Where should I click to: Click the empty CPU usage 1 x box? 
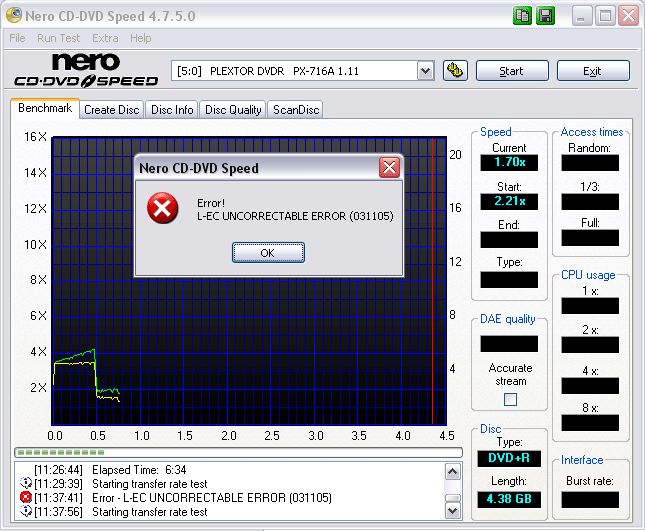click(590, 306)
